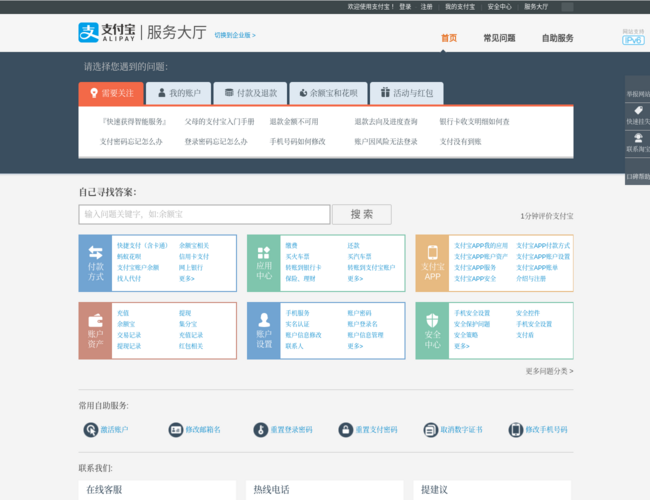Click the IPv6 badge icon
The width and height of the screenshot is (650, 500).
633,40
